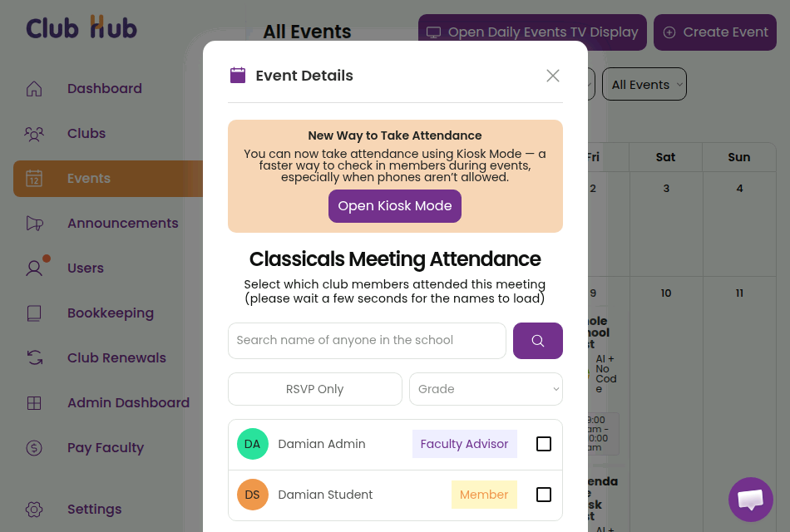This screenshot has height=532, width=790.
Task: Open the Grade dropdown
Action: point(486,389)
